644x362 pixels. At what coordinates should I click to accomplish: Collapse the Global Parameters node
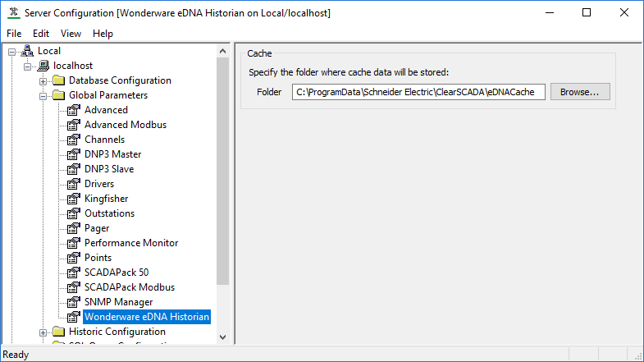click(43, 95)
